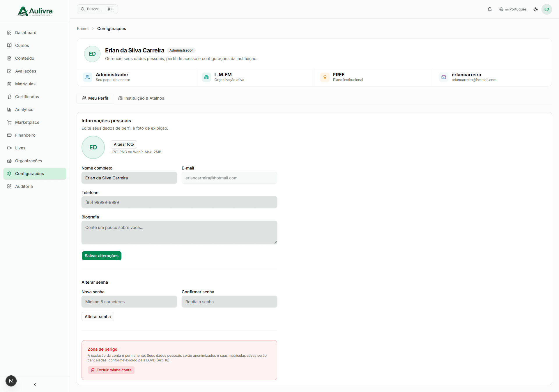The height and width of the screenshot is (392, 559).
Task: Click the large ED profile photo avatar
Action: pos(93,147)
